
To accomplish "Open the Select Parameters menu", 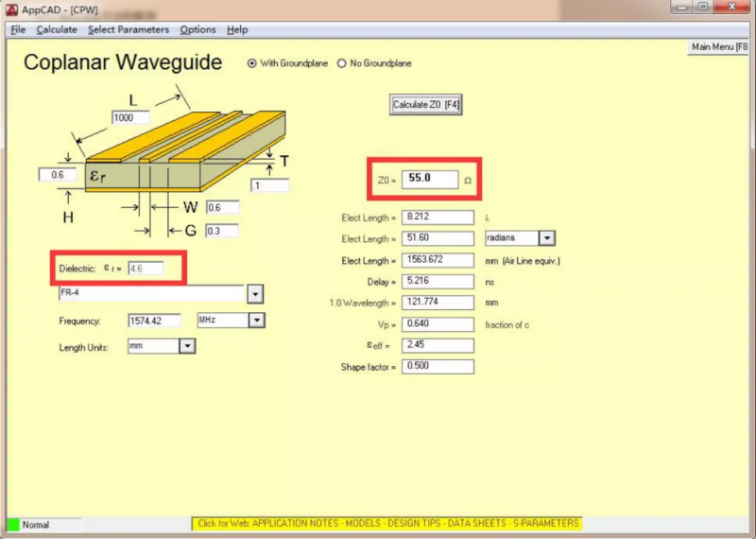I will [x=129, y=29].
